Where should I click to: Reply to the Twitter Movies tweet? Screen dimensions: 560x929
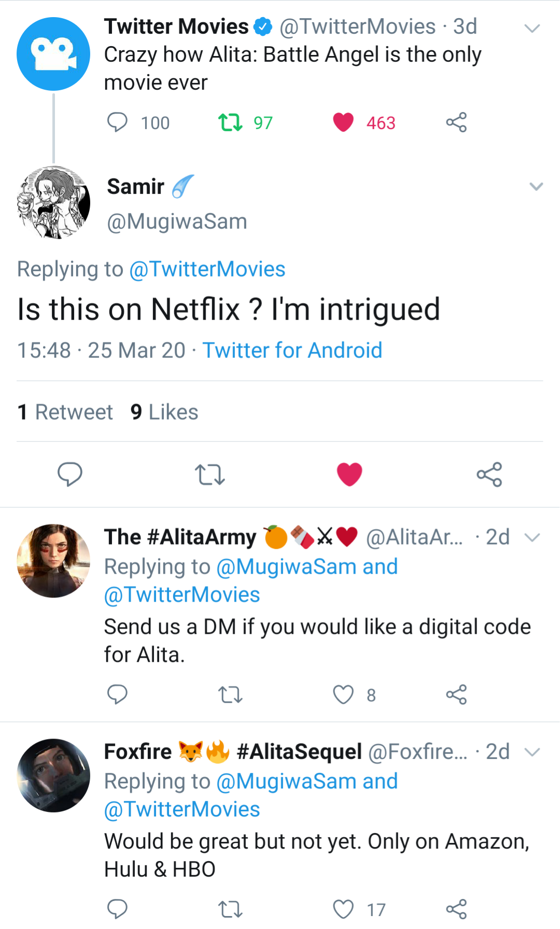[117, 122]
